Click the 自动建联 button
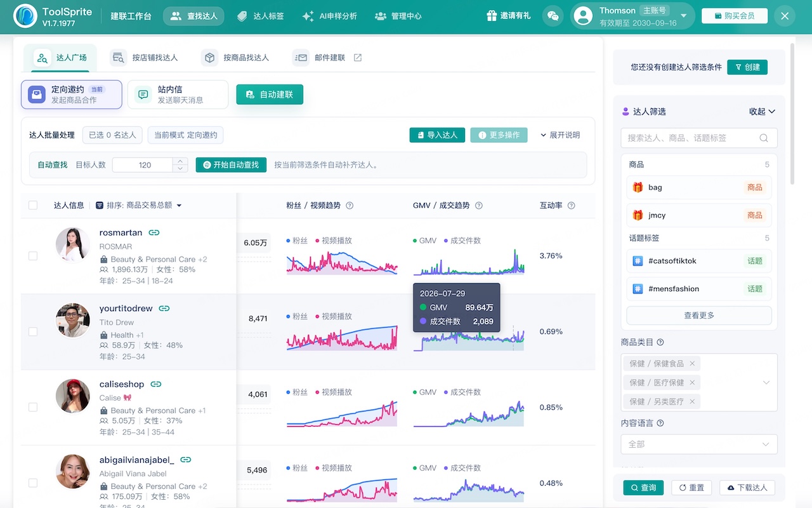The image size is (812, 508). 270,95
